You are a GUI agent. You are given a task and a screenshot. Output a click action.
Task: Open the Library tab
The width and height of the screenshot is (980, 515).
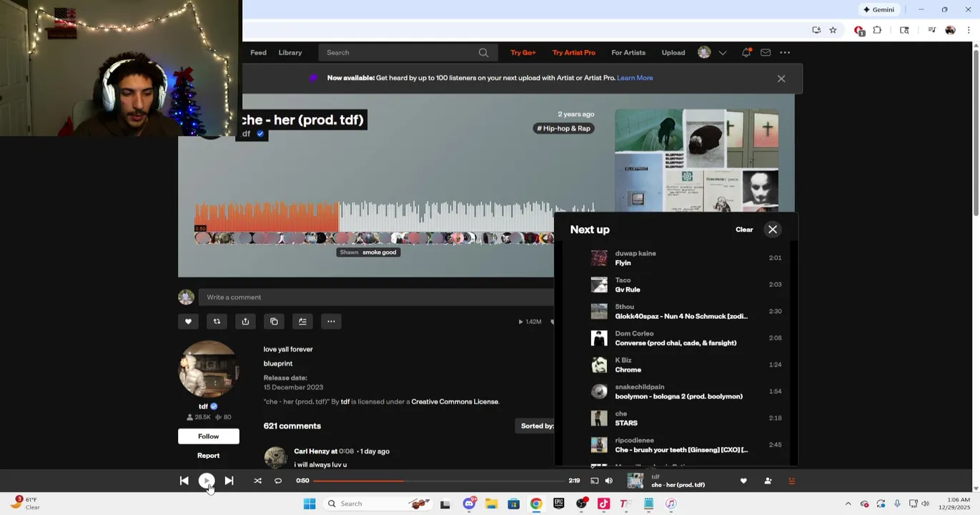(x=290, y=52)
